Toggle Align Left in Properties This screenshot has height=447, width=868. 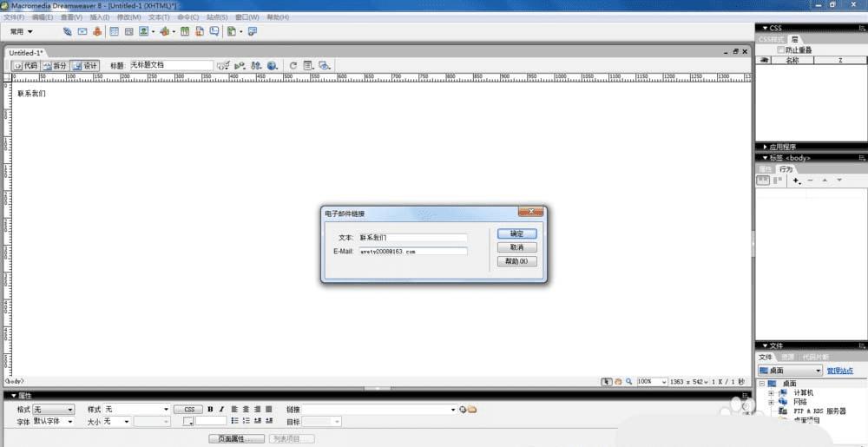pyautogui.click(x=234, y=410)
